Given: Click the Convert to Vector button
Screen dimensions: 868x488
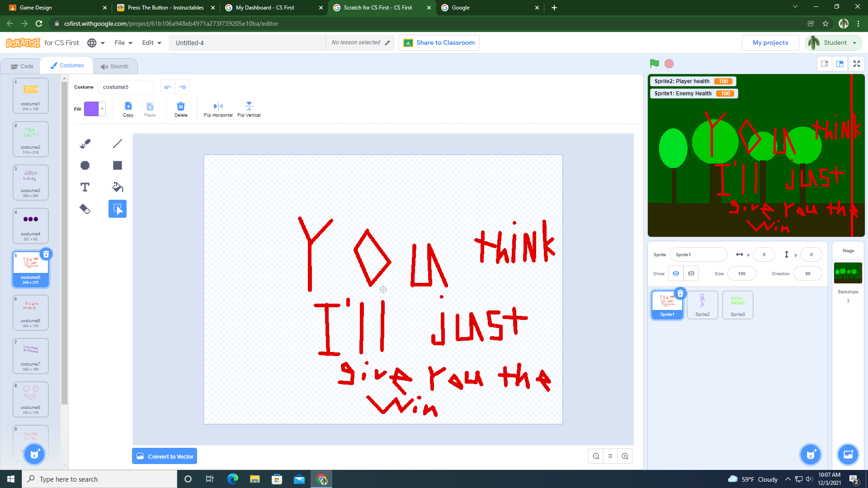Looking at the screenshot, I should coord(164,456).
